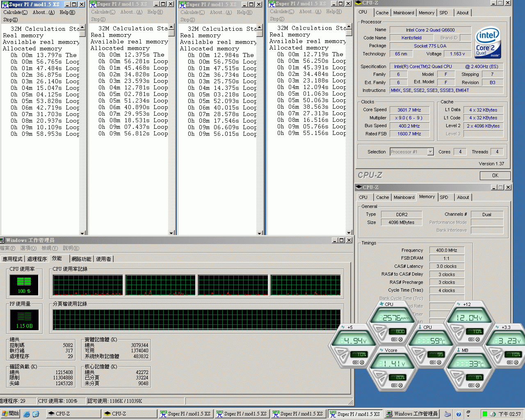Click up triangle on CPU temperature panel
Image resolution: width=525 pixels, height=420 pixels.
pyautogui.click(x=418, y=352)
